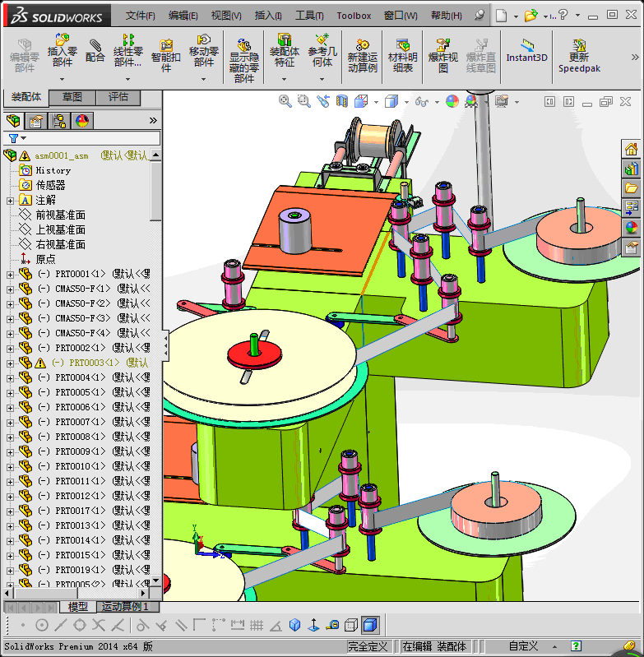Image resolution: width=644 pixels, height=657 pixels.
Task: Open Linear Component Pattern tool
Action: [127, 50]
